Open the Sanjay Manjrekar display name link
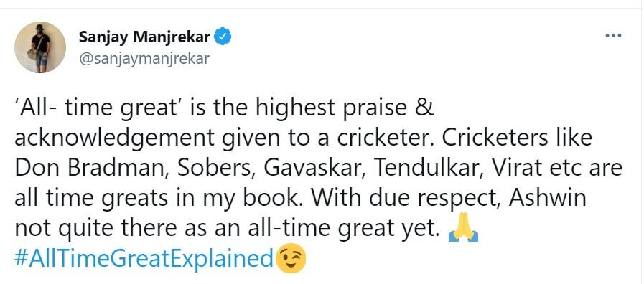 click(x=144, y=38)
